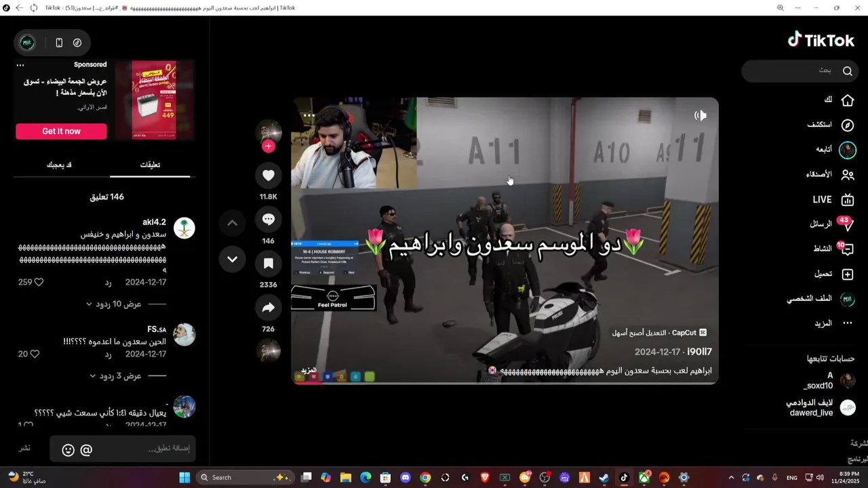Viewport: 868px width, 488px height.
Task: Follow creator with red plus badge
Action: (x=269, y=146)
